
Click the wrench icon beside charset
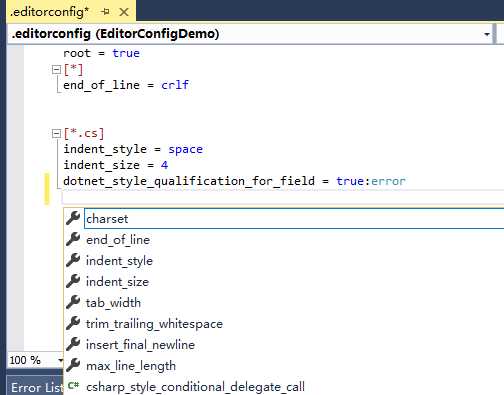73,218
